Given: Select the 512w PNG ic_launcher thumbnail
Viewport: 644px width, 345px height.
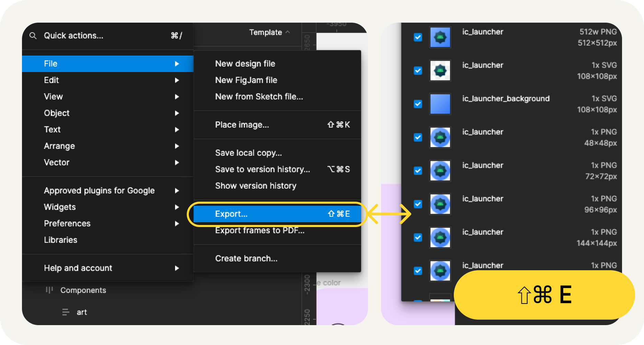Looking at the screenshot, I should point(440,37).
